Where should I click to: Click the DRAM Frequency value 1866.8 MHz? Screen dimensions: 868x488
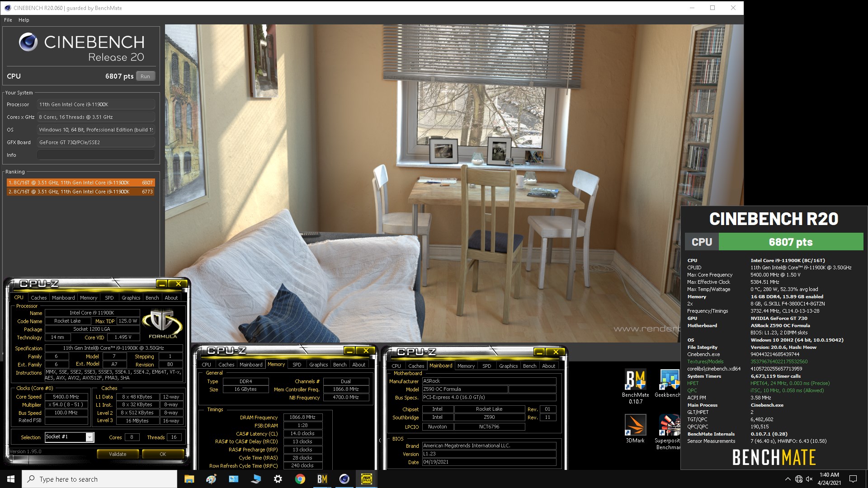tap(302, 418)
